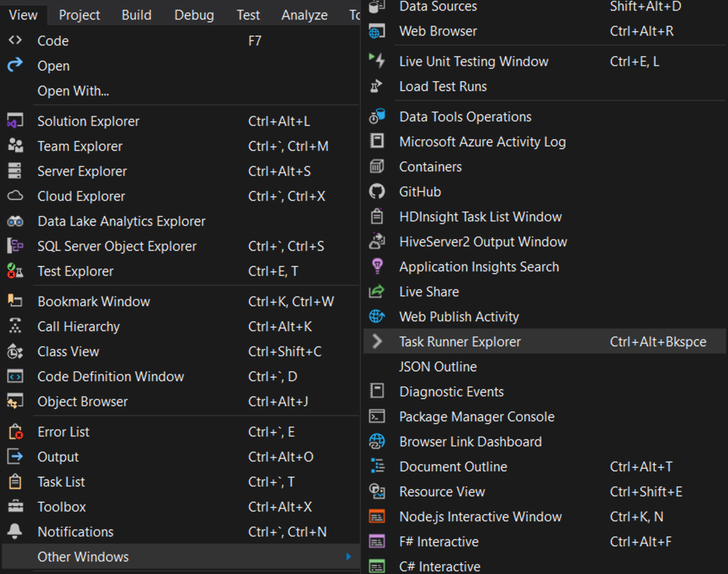Click the GitHub octocat icon

(377, 191)
